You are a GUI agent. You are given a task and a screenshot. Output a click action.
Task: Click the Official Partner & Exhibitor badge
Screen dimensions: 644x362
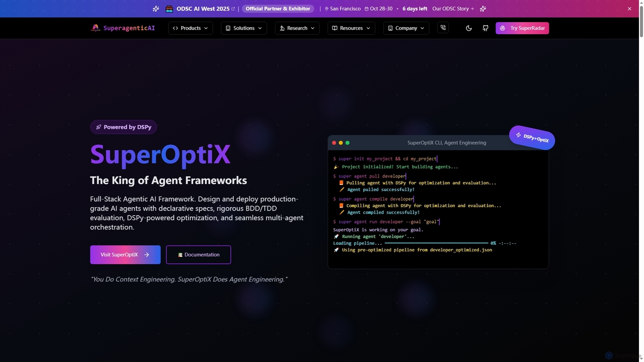click(278, 9)
